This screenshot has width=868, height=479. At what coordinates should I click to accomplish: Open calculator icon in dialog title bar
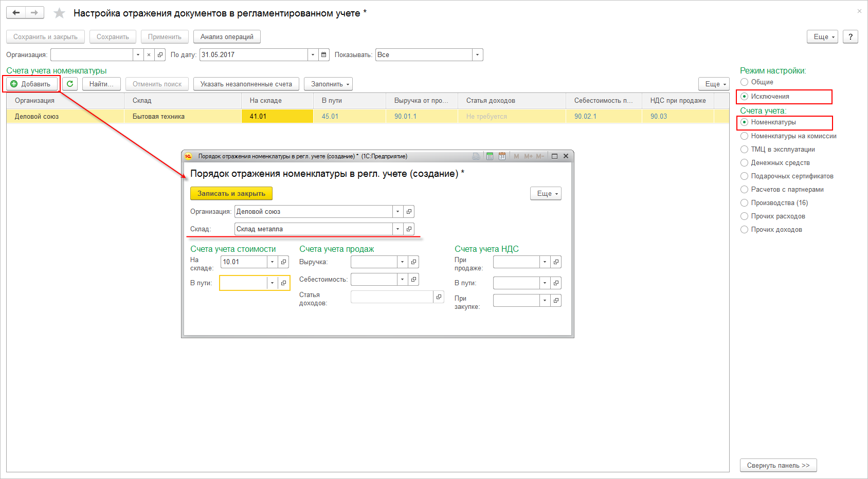[x=490, y=156]
